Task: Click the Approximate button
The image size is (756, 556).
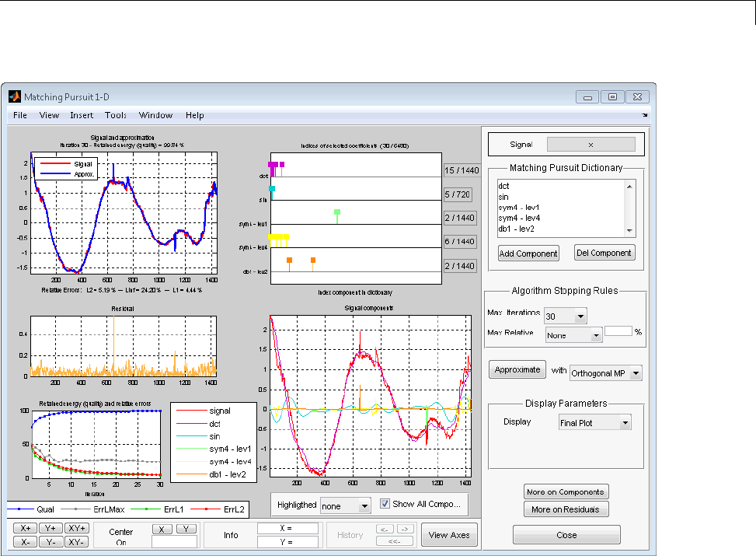Action: pyautogui.click(x=517, y=370)
